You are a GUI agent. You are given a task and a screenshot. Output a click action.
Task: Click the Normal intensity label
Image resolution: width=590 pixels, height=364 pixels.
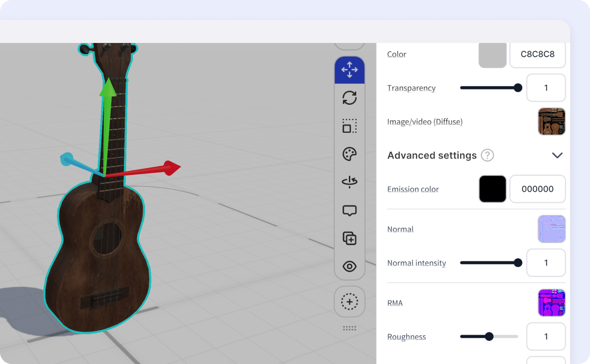coord(417,263)
